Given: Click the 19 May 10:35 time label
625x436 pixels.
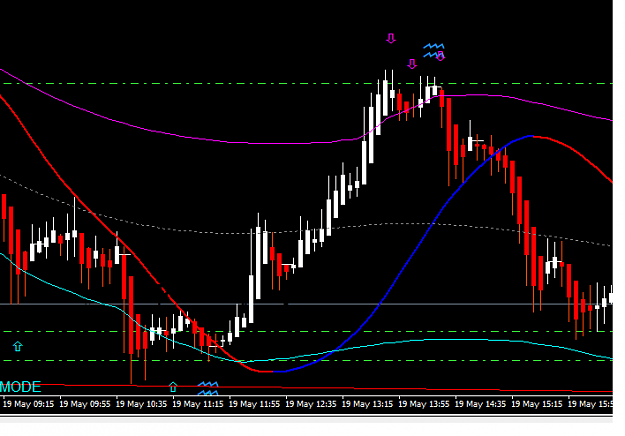Looking at the screenshot, I should tap(142, 404).
